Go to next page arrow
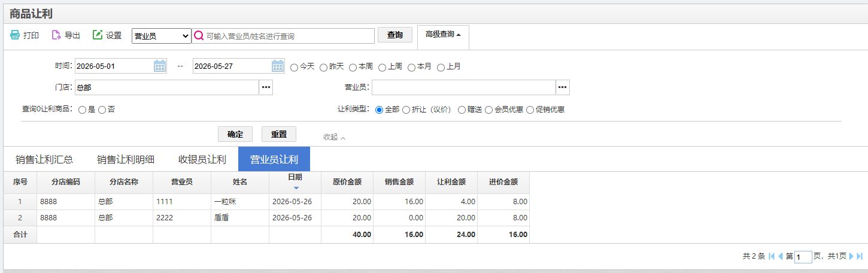The height and width of the screenshot is (273, 868). pos(851,256)
